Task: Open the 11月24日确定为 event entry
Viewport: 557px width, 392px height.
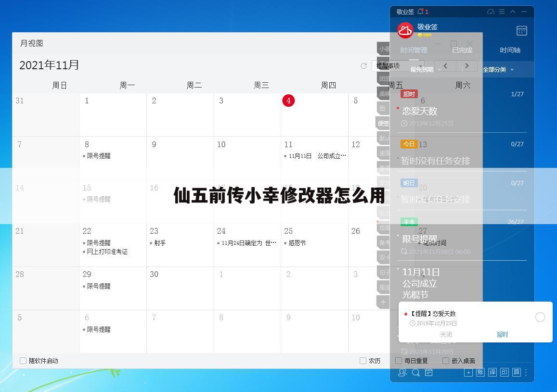Action: coord(246,243)
